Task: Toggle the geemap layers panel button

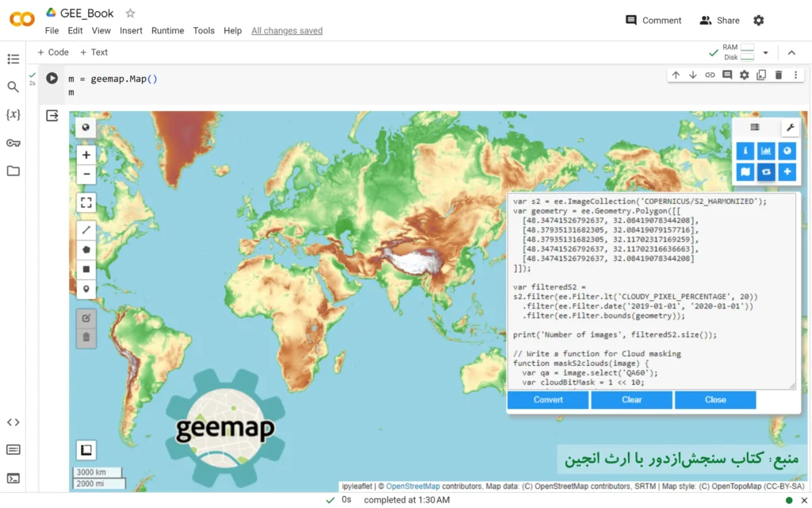Action: [755, 128]
